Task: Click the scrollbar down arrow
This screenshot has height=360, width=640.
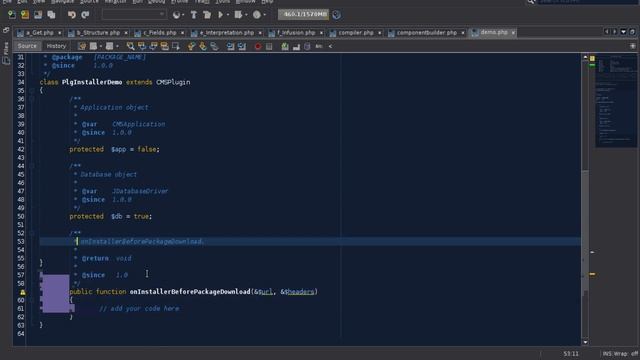Action: 585,342
